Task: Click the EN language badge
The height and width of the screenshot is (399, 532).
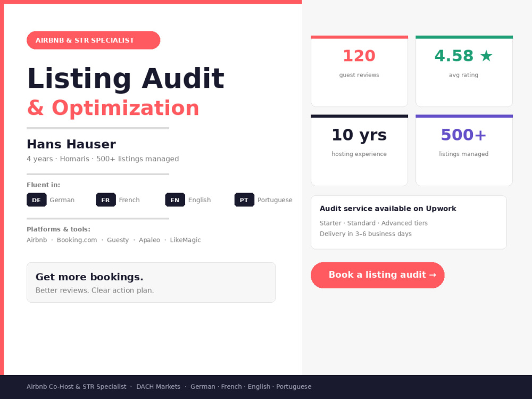Action: pyautogui.click(x=174, y=200)
